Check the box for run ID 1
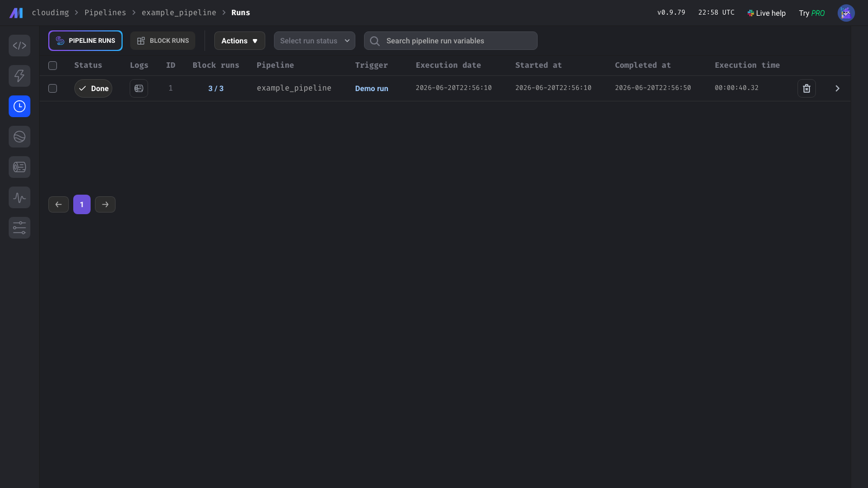Screen dimensions: 868x488 [x=53, y=88]
